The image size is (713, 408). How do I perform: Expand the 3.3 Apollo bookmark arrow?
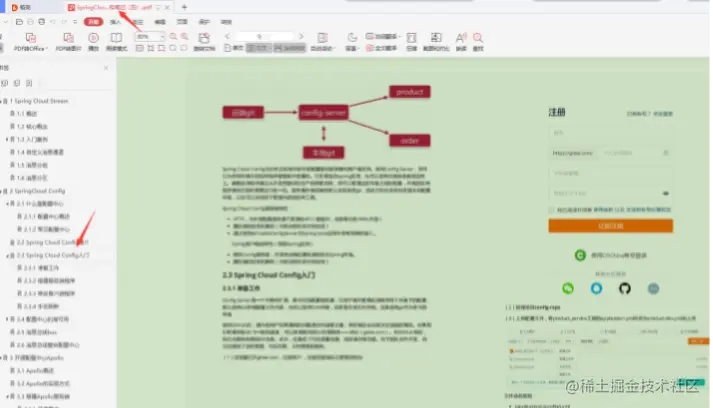pyautogui.click(x=7, y=397)
